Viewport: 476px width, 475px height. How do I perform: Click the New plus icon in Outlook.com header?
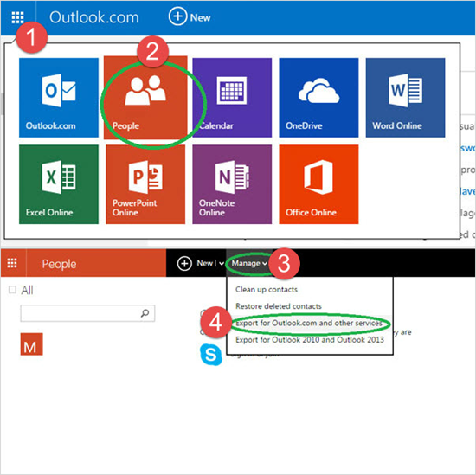tap(177, 16)
